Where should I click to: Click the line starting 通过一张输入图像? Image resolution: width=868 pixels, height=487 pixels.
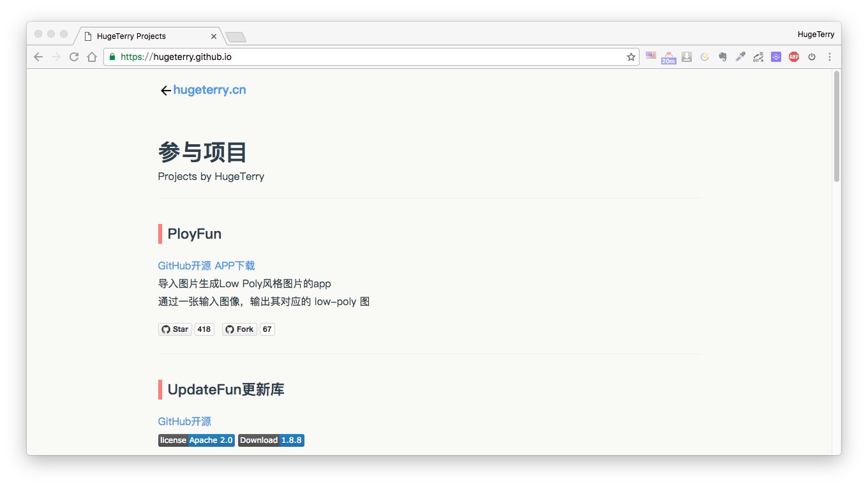coord(264,301)
